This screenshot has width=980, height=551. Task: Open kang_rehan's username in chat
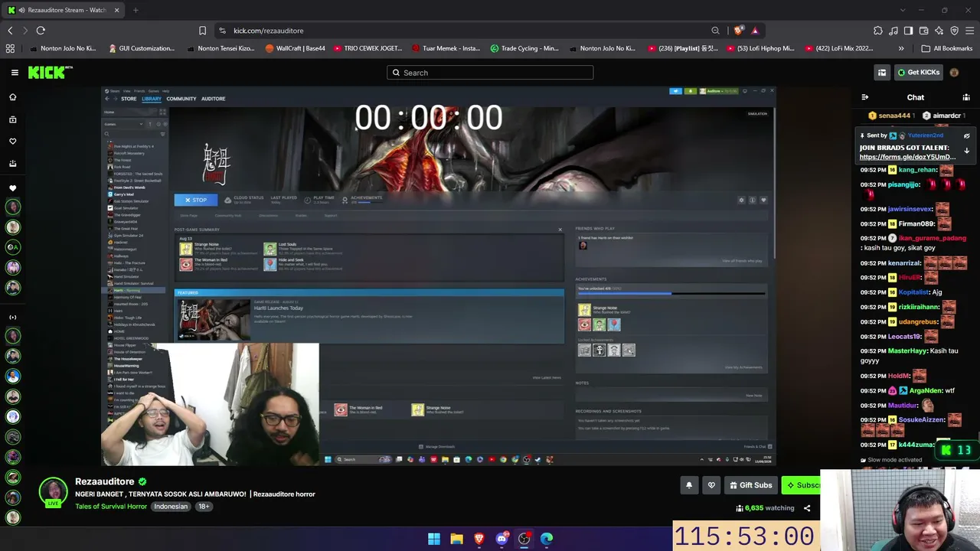tap(918, 170)
